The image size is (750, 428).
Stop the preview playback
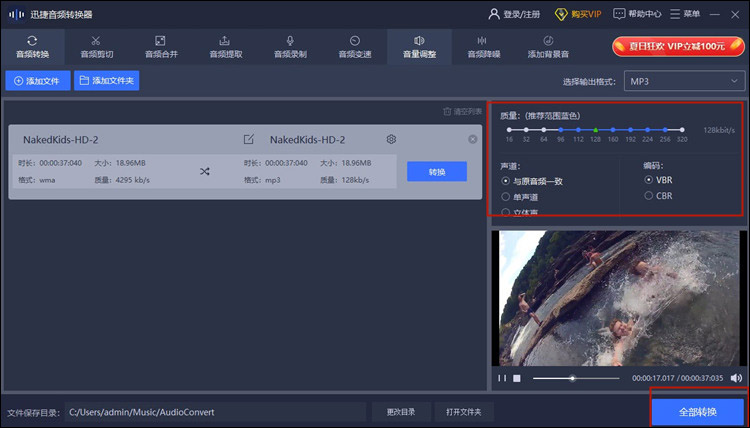point(517,378)
